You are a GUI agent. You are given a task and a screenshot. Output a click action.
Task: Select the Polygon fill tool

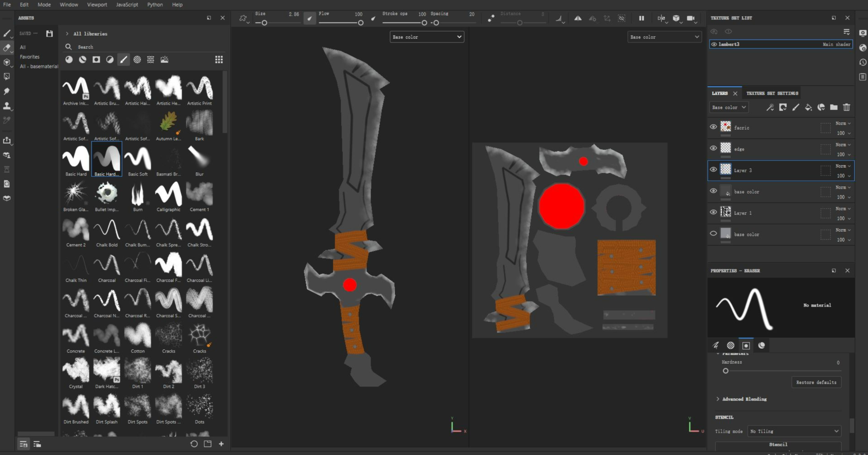pyautogui.click(x=6, y=77)
